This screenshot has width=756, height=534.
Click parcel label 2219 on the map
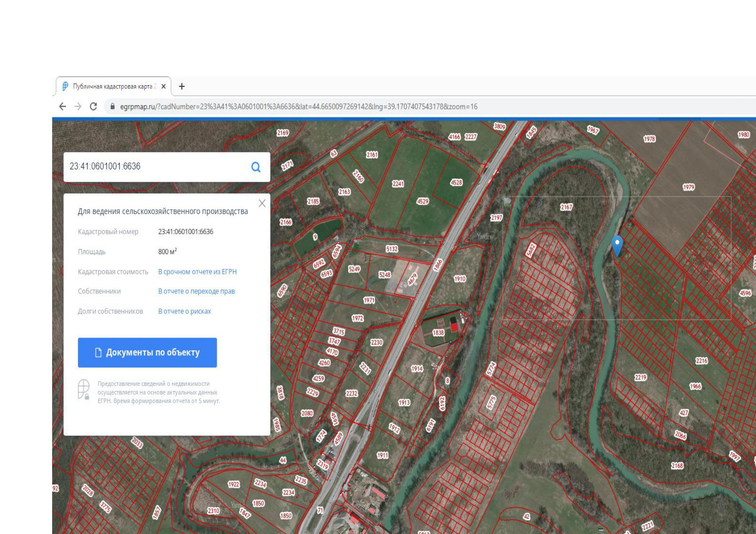(x=640, y=378)
